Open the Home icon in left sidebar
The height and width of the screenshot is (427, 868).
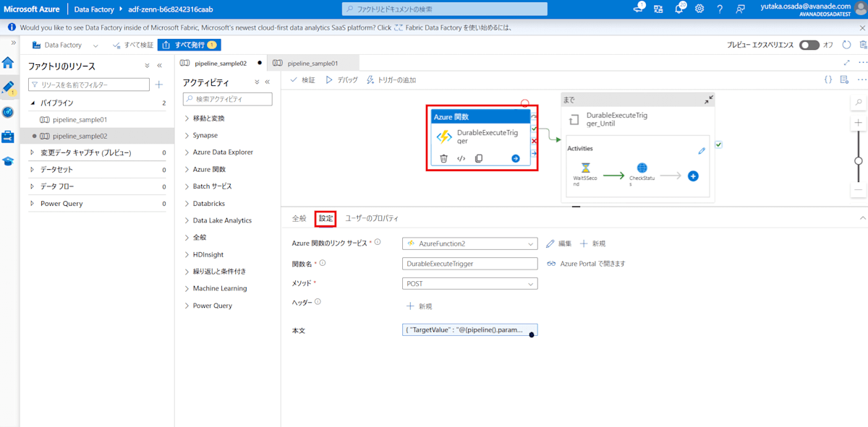click(x=8, y=62)
